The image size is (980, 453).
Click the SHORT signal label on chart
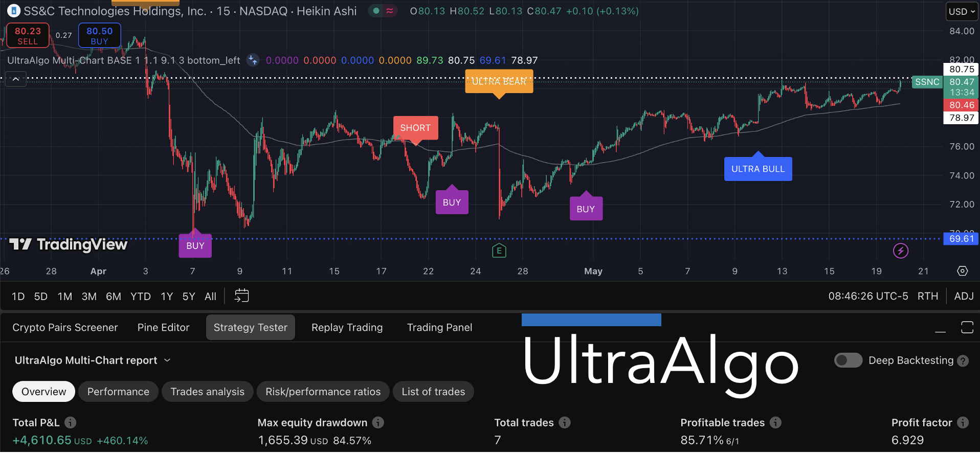(x=415, y=128)
